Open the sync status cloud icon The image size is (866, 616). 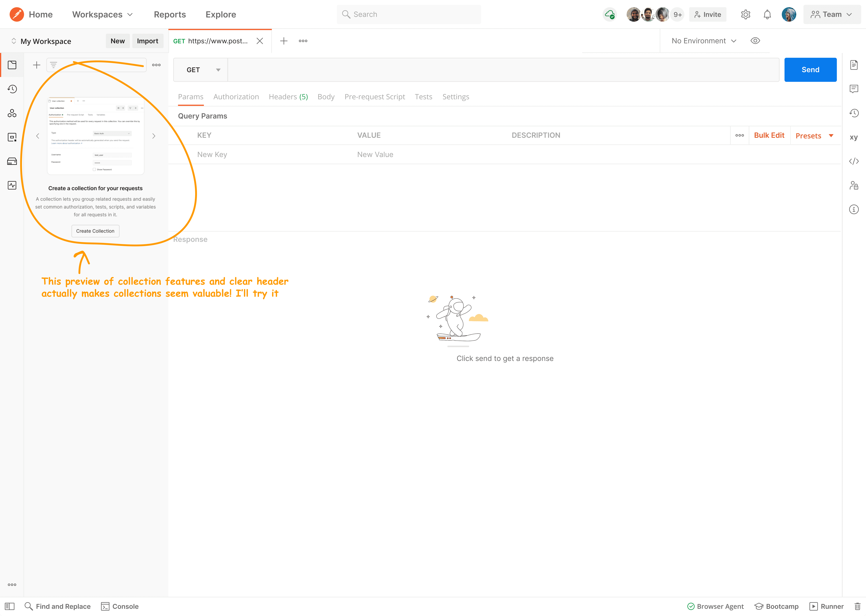(x=610, y=14)
